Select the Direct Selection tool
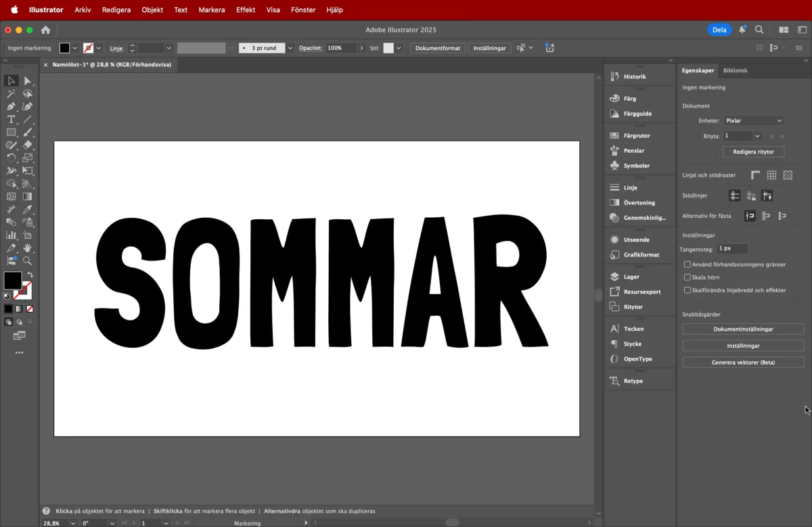Viewport: 812px width, 527px height. [28, 81]
